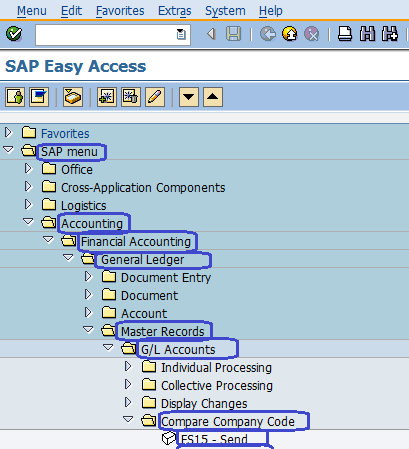
Task: Click the green Back icon
Action: point(268,34)
